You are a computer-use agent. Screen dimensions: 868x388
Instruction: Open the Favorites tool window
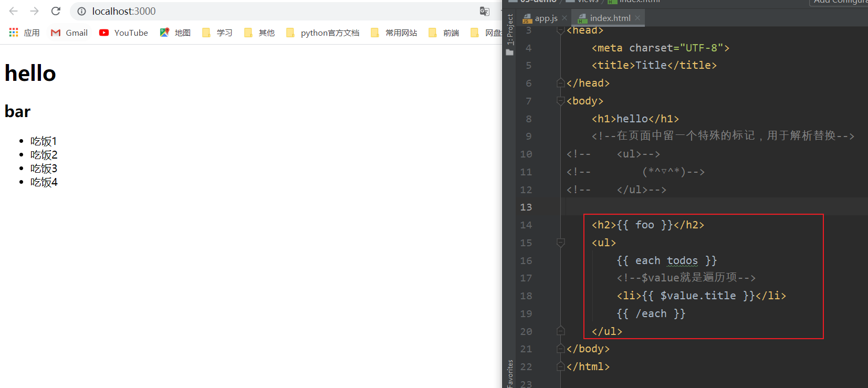(x=510, y=373)
